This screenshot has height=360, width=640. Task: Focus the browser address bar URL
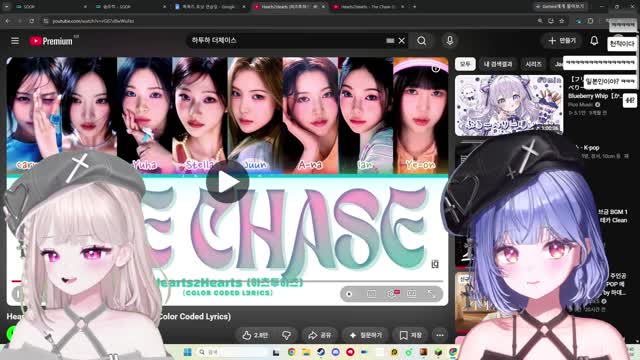click(x=93, y=21)
